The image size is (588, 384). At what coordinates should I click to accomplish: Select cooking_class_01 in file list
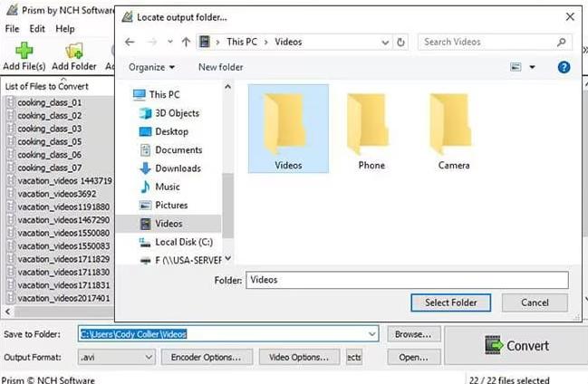[x=50, y=102]
